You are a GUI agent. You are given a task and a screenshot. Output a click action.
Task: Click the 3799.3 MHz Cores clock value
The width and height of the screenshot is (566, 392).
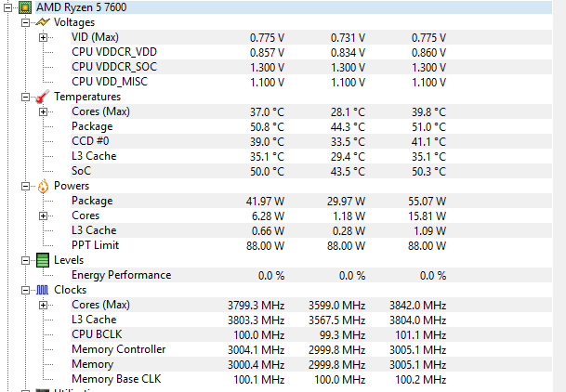(256, 306)
